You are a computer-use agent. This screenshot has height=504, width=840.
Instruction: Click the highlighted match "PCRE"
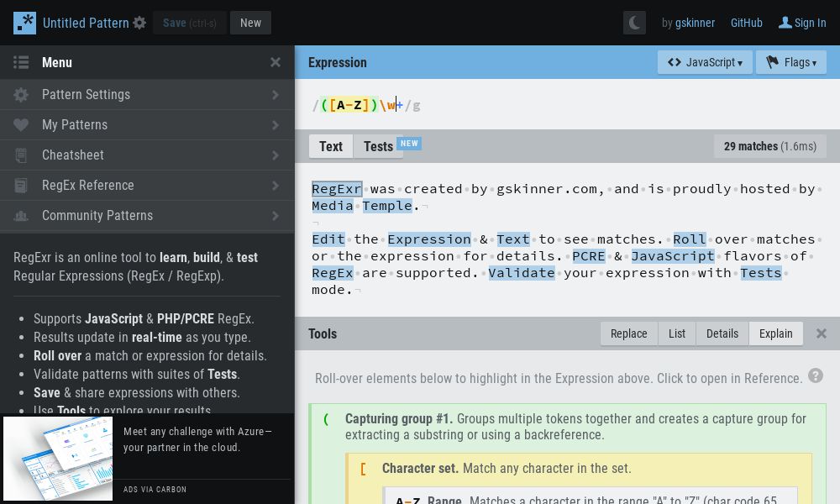tap(589, 256)
